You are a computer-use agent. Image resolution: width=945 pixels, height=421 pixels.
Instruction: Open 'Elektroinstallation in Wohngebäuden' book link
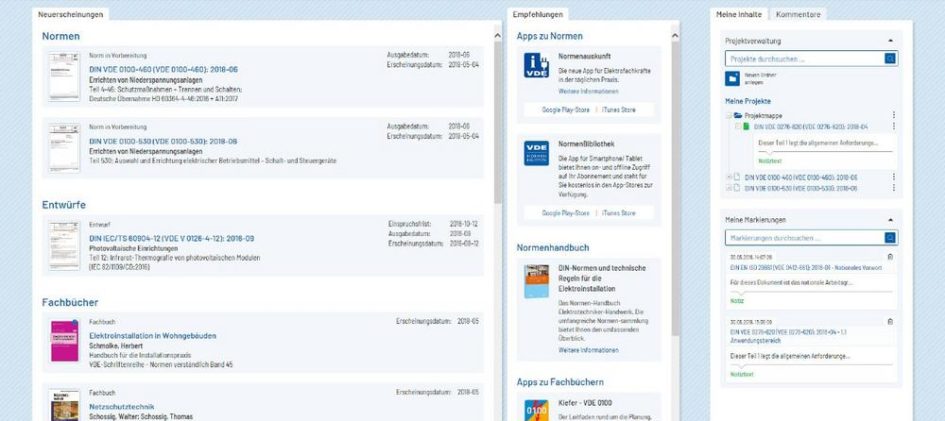pos(152,336)
